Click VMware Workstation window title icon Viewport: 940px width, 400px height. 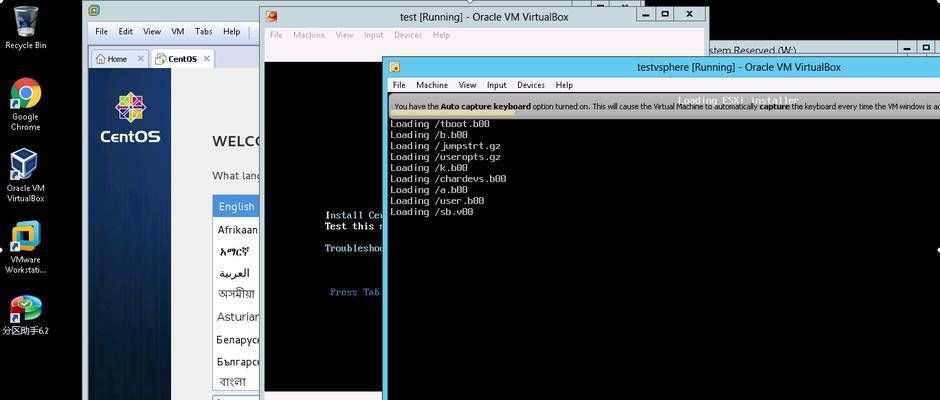click(94, 10)
